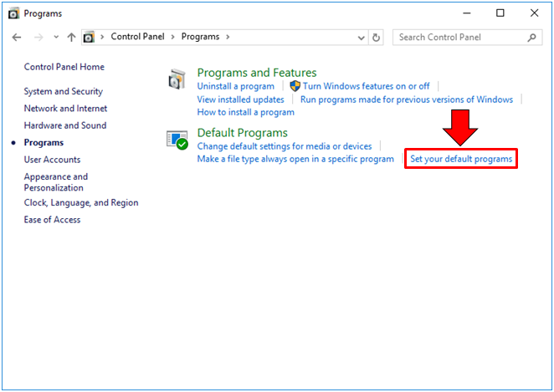Select User Accounts in the sidebar
Viewport: 554px width, 392px height.
(52, 160)
